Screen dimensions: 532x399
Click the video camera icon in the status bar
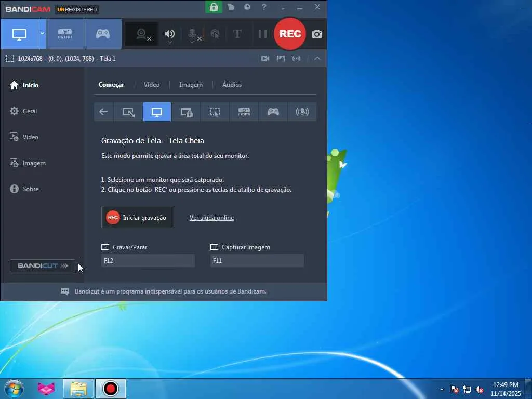tap(265, 58)
